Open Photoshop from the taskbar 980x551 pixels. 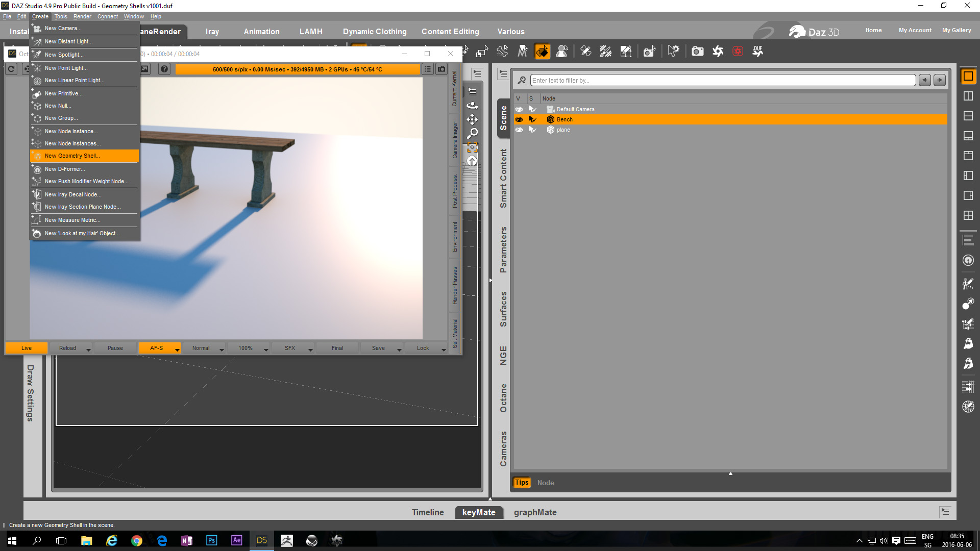click(211, 540)
